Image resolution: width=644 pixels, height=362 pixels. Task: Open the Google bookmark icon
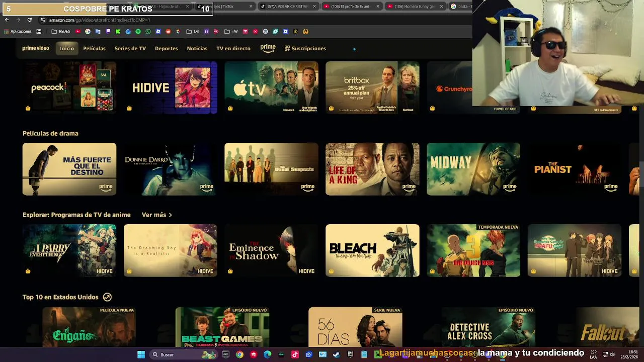tap(88, 31)
